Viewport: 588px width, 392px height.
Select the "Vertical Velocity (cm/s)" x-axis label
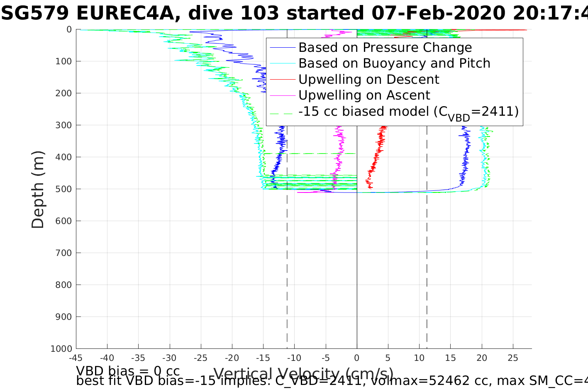pos(303,374)
